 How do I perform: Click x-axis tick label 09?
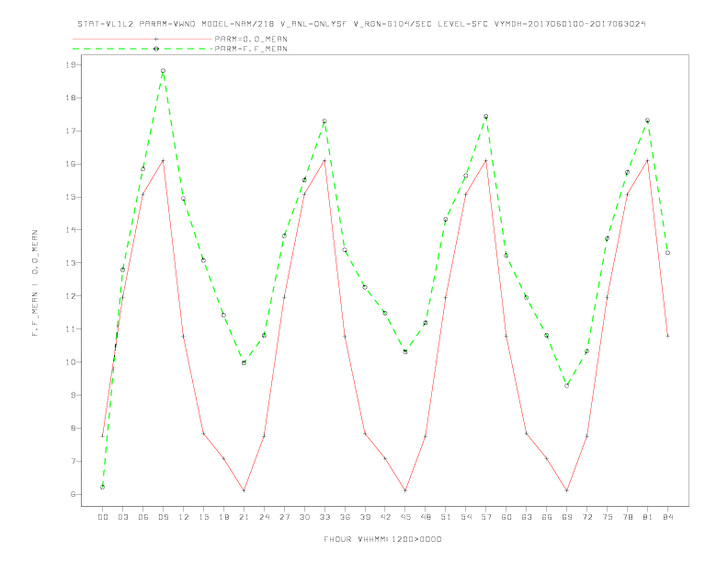coord(163,517)
